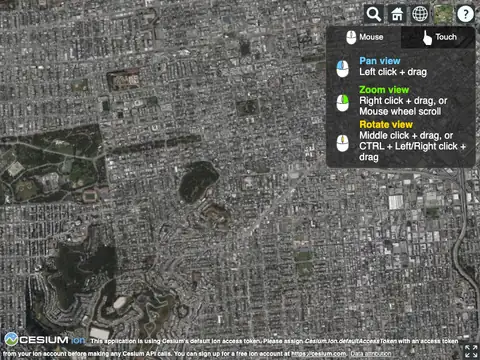Image resolution: width=480 pixels, height=360 pixels.
Task: Click the 'Pan view' heading text
Action: tap(380, 61)
